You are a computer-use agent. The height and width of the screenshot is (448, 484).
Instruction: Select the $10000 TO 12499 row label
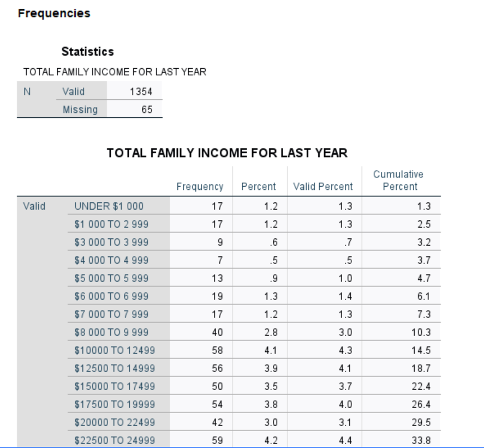point(115,350)
